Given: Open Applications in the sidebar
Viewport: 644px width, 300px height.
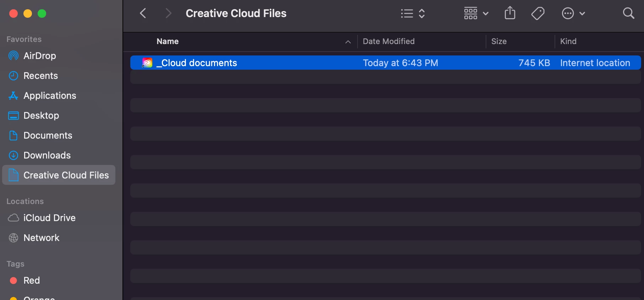Looking at the screenshot, I should pos(59,96).
